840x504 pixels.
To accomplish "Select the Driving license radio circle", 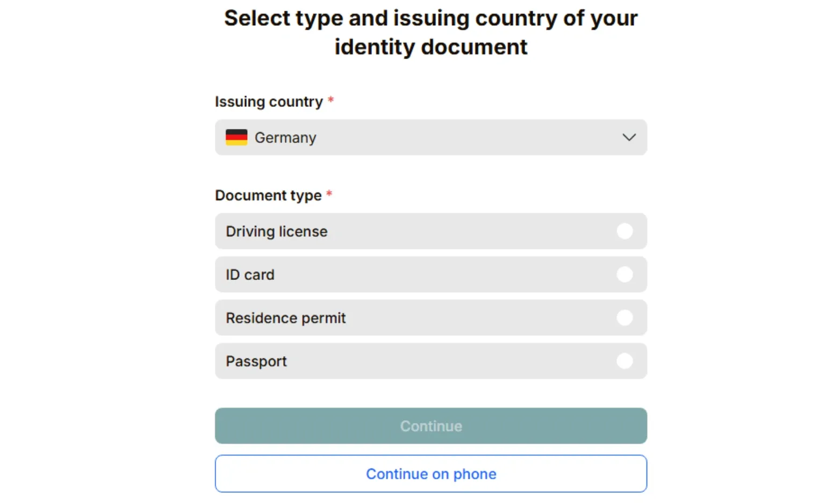I will click(x=624, y=231).
